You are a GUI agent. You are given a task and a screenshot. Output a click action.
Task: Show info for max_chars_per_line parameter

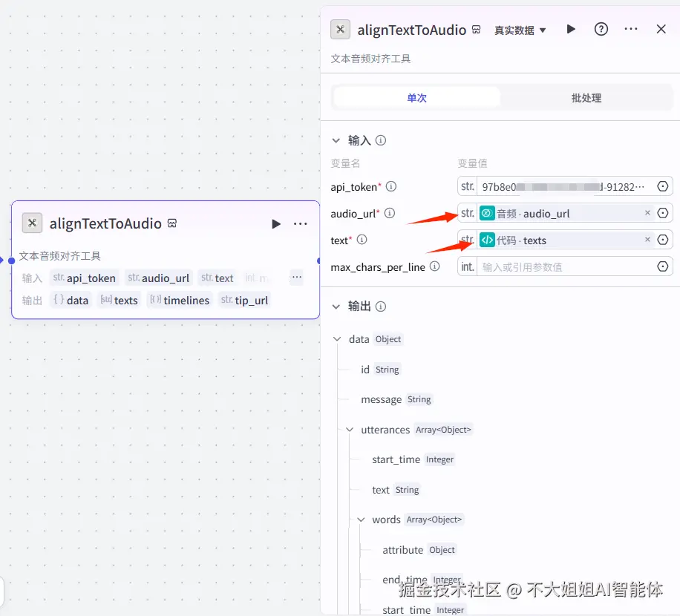(x=434, y=266)
